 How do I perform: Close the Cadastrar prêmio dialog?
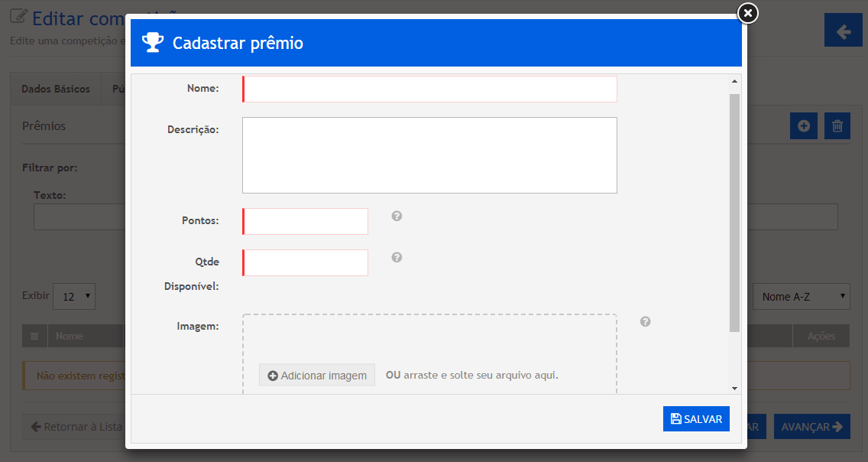[747, 13]
